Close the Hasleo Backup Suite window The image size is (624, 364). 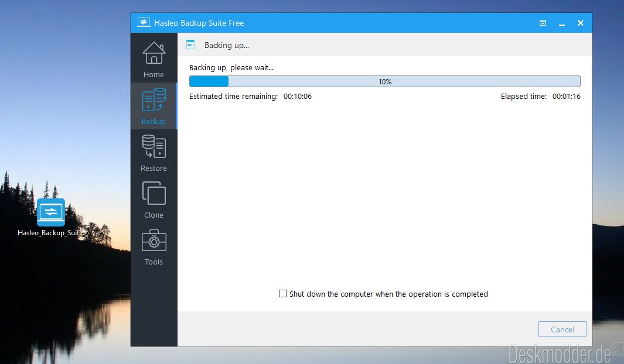pos(581,23)
